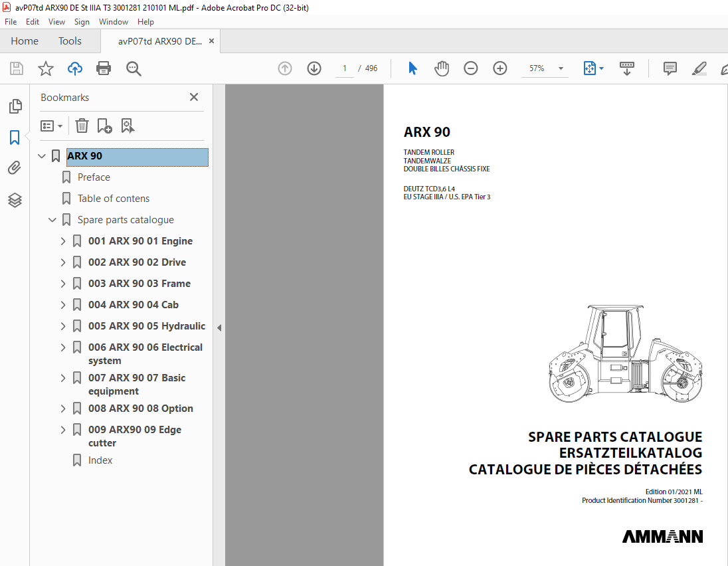
Task: Jump to 003 ARX 90 03 Frame
Action: 139,284
